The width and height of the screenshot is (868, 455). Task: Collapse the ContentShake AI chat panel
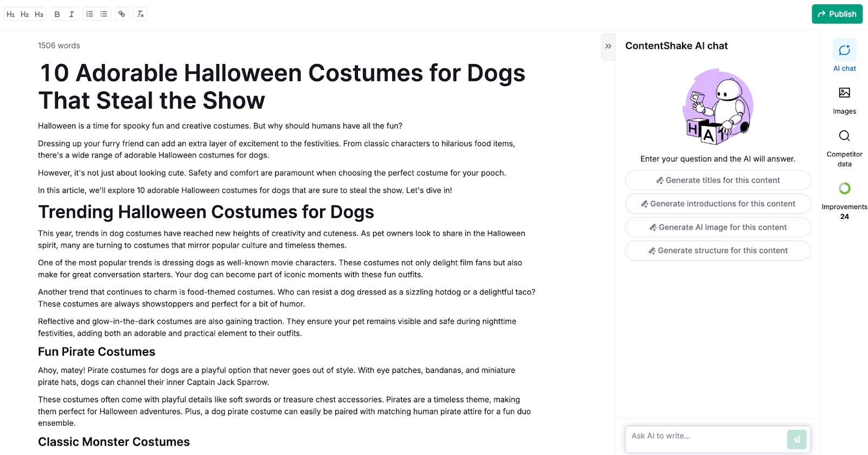[x=608, y=46]
